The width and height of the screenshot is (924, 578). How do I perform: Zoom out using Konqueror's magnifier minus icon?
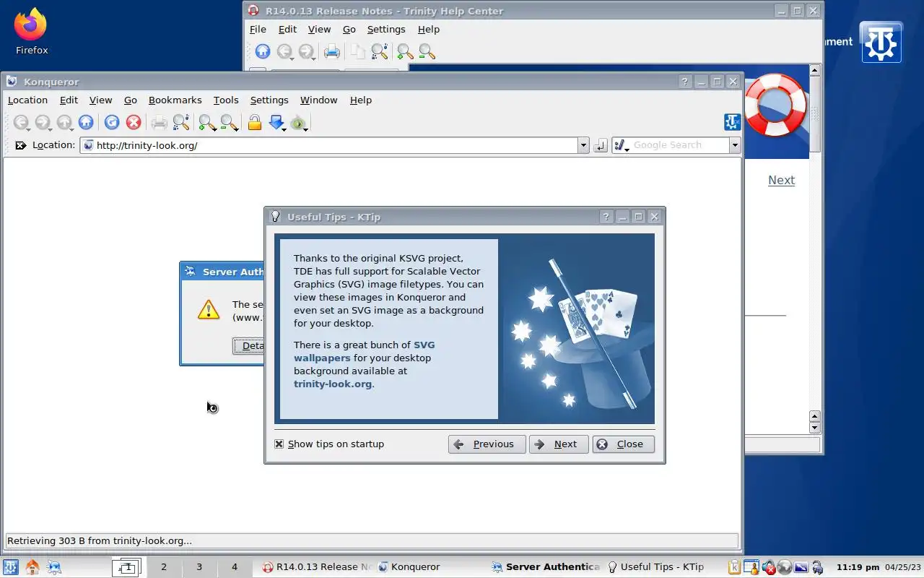point(229,122)
